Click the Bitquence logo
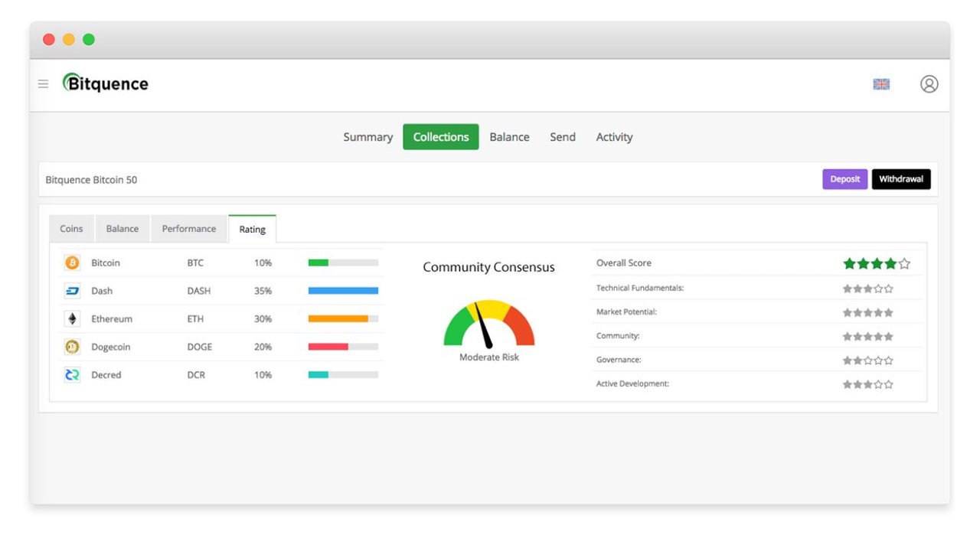 (106, 83)
